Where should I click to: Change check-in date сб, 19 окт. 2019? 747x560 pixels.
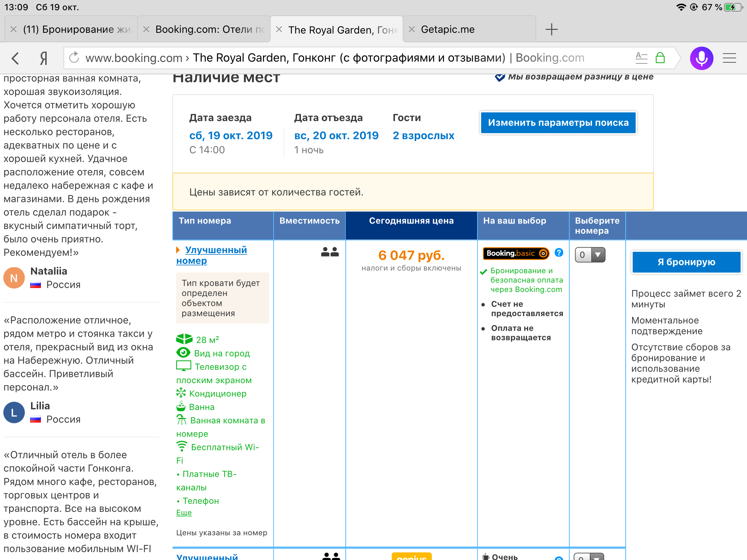231,136
